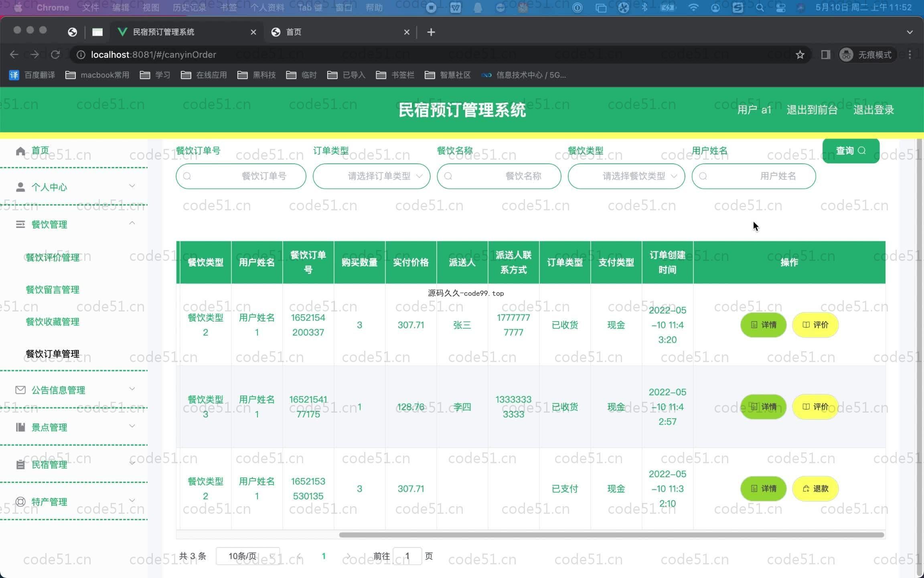Screen dimensions: 924x578
Task: Click 退款 for order 1652153530135
Action: (x=815, y=488)
